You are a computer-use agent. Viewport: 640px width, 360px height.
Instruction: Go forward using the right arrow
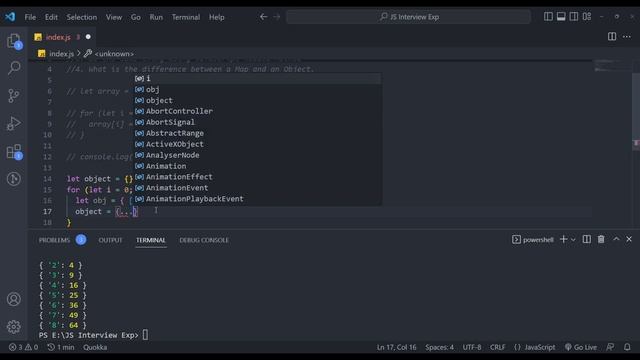(277, 17)
